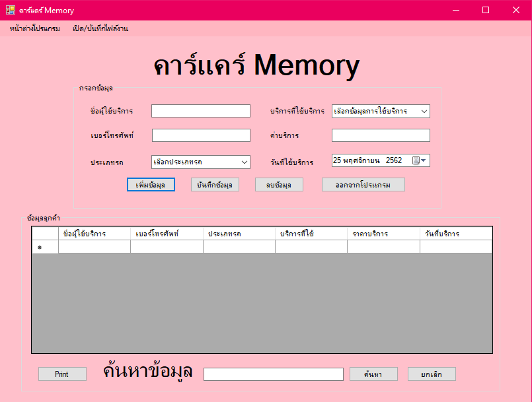The width and height of the screenshot is (532, 402).
Task: Sort by ราคาบริการ column header
Action: 383,234
